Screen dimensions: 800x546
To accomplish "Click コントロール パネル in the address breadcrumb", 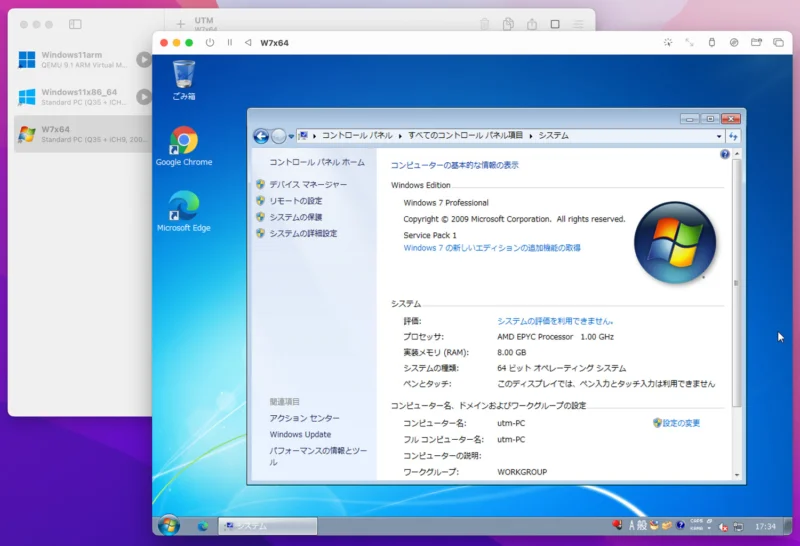I will pos(357,135).
